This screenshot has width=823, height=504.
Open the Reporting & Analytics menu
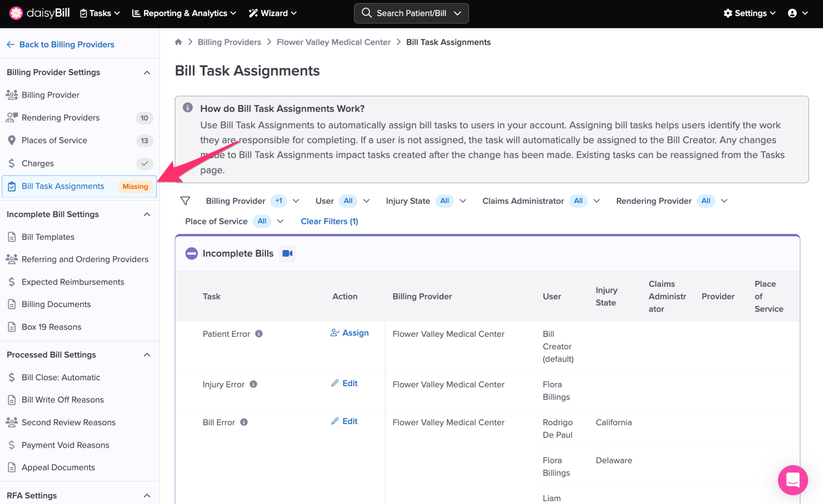tap(184, 13)
